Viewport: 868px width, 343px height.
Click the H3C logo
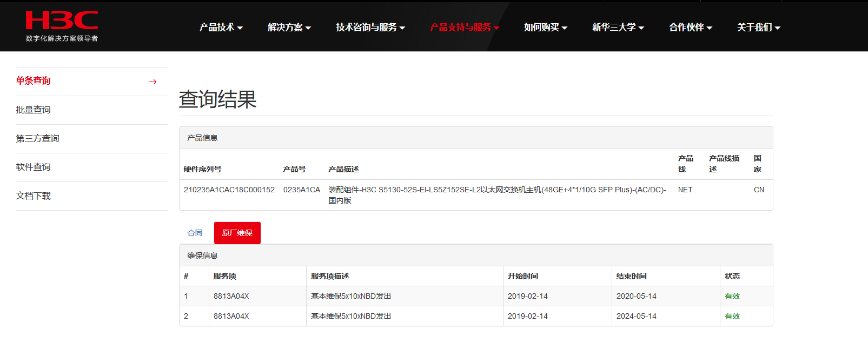tap(62, 26)
